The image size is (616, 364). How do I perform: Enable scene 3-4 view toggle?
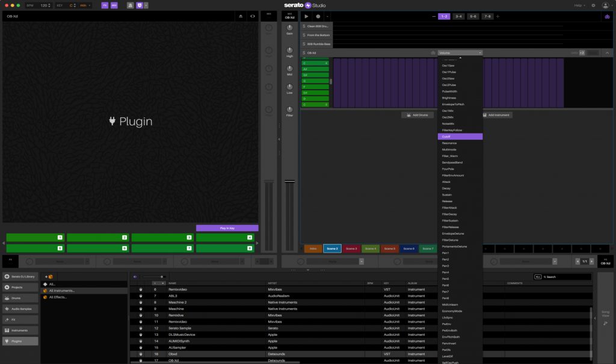[x=458, y=16]
